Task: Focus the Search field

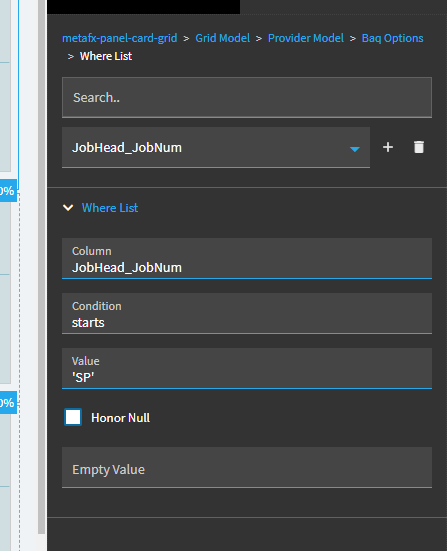Action: click(x=247, y=97)
